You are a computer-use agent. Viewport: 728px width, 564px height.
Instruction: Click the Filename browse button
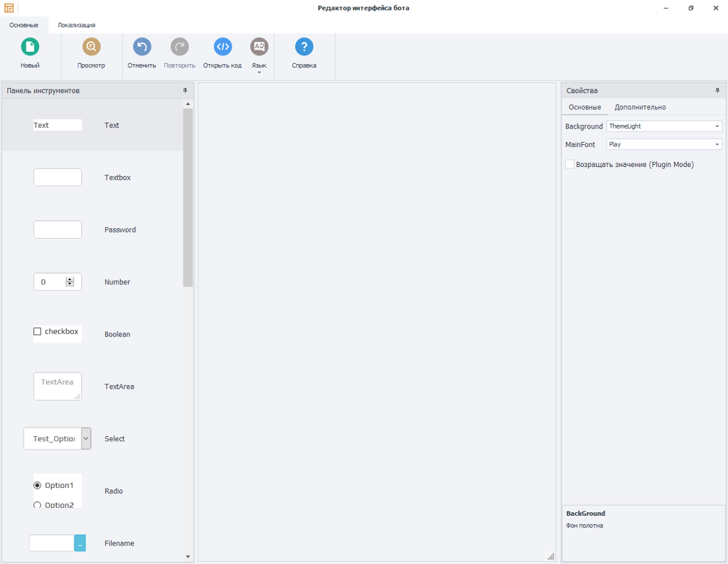pyautogui.click(x=79, y=543)
